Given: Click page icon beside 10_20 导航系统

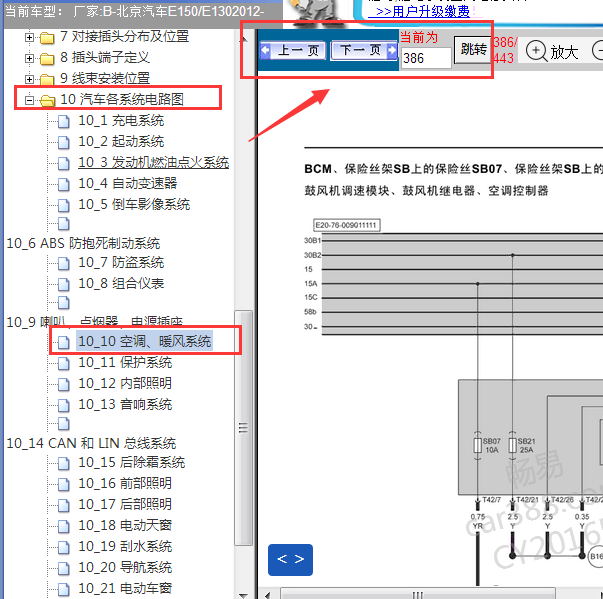Looking at the screenshot, I should click(64, 568).
